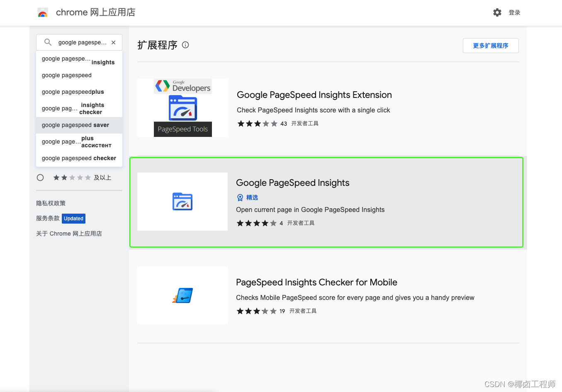Screen dimensions: 562x392
Task: Click the chrome 网上应用店 header title
Action: coord(95,12)
